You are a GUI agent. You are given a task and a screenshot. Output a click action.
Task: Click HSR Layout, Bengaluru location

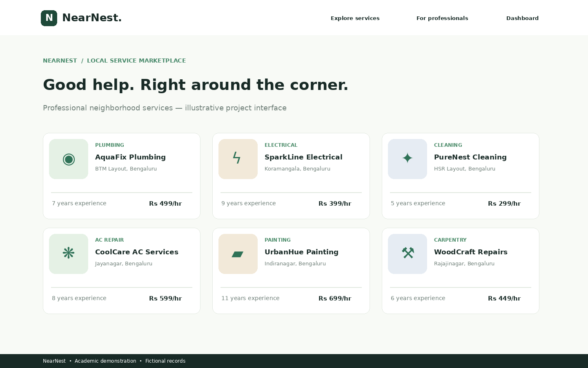(465, 169)
